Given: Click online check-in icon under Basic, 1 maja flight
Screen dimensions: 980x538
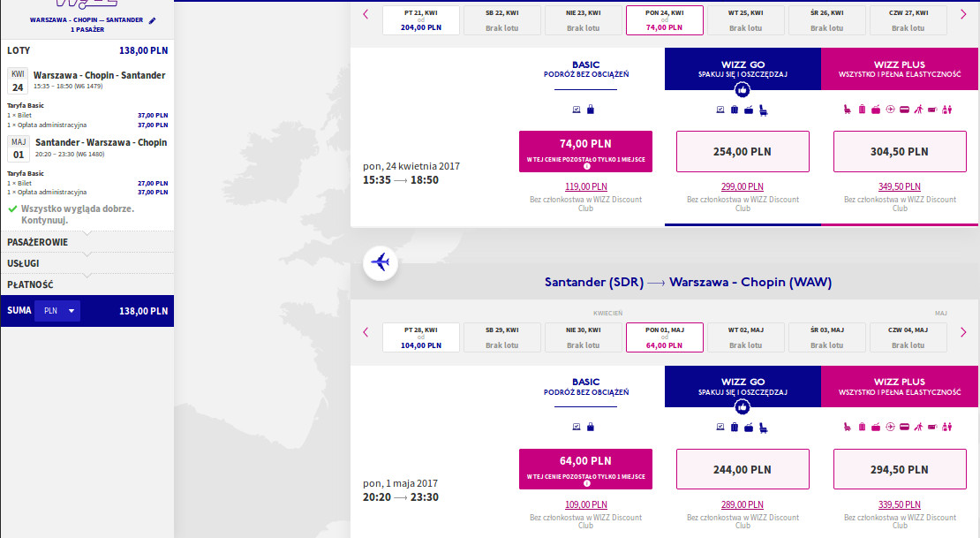Looking at the screenshot, I should coord(577,427).
